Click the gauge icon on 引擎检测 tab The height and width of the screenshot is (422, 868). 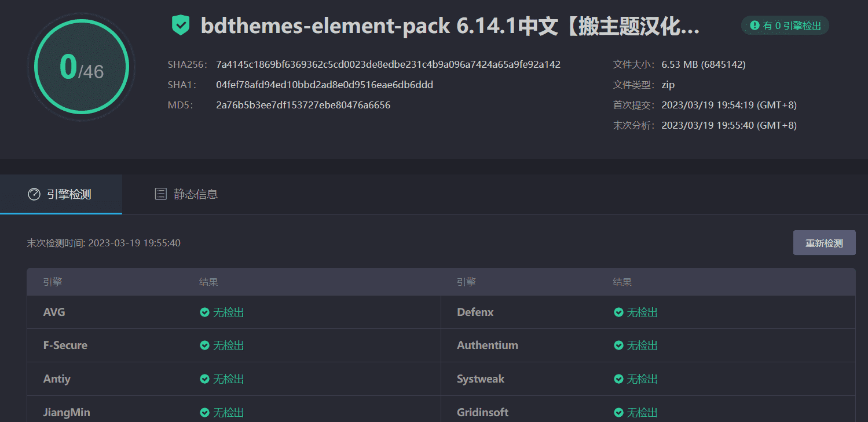[x=34, y=194]
